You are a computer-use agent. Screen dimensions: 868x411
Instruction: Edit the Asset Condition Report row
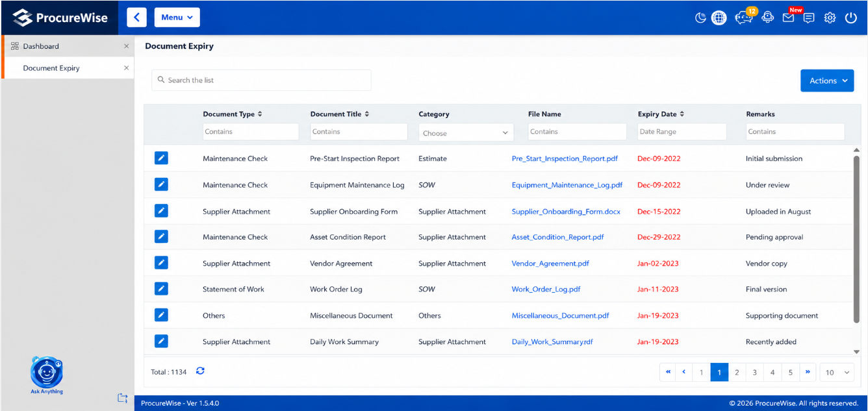tap(161, 236)
